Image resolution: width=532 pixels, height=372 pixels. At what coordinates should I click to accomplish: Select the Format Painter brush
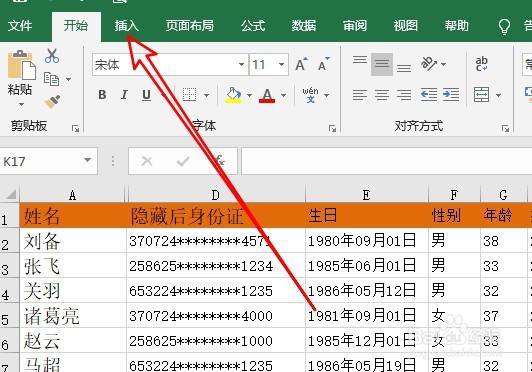(x=52, y=101)
